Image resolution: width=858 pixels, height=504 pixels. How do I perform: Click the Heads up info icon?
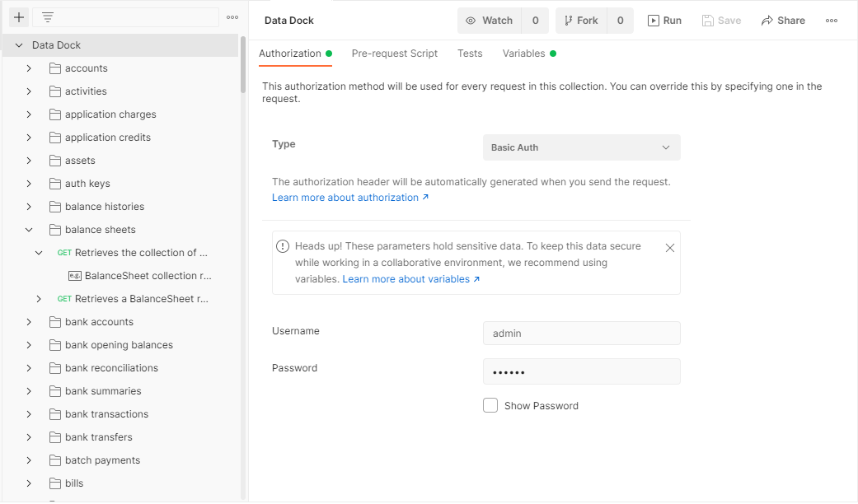[283, 246]
